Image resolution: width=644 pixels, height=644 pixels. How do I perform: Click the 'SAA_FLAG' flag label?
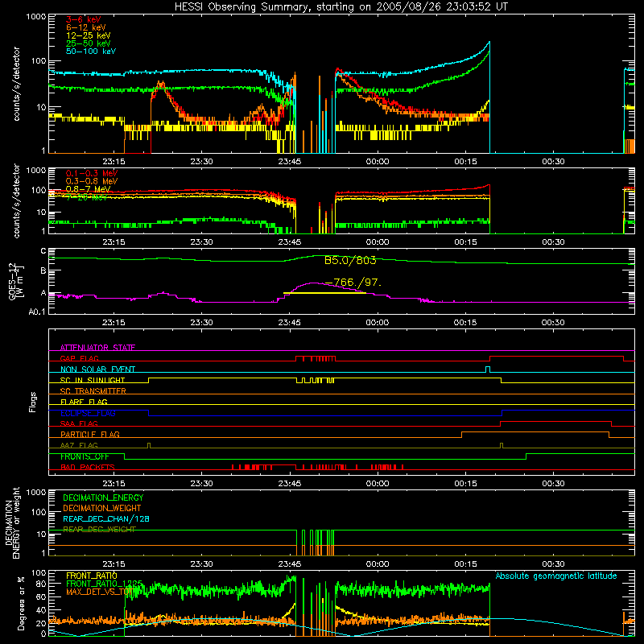[x=79, y=424]
